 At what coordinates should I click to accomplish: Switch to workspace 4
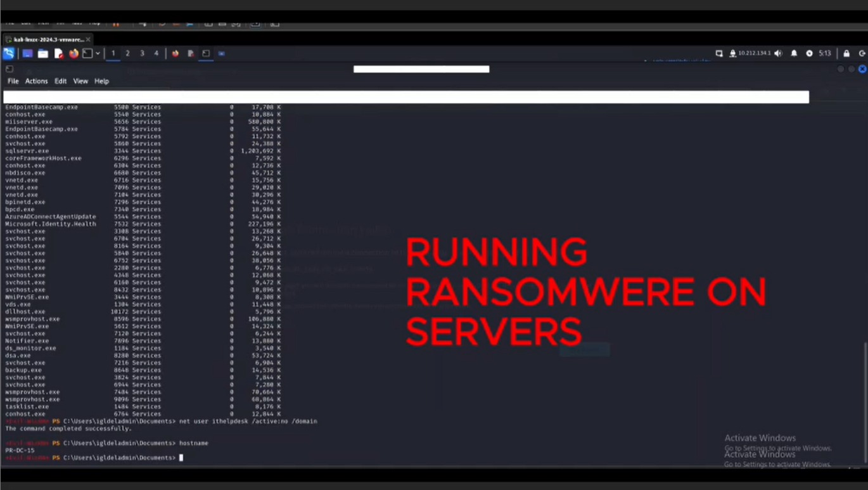point(156,54)
